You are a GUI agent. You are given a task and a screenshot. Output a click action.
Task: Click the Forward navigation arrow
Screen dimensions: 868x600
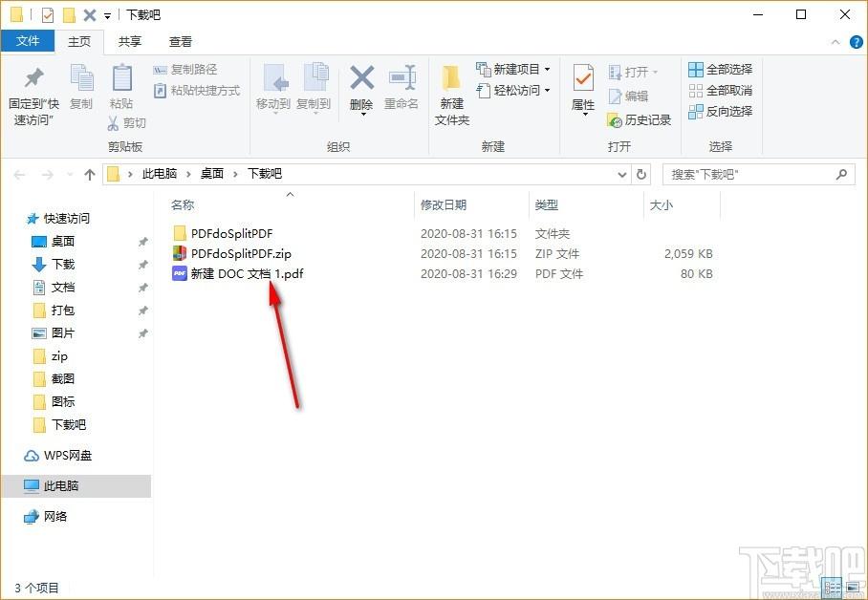(x=48, y=175)
